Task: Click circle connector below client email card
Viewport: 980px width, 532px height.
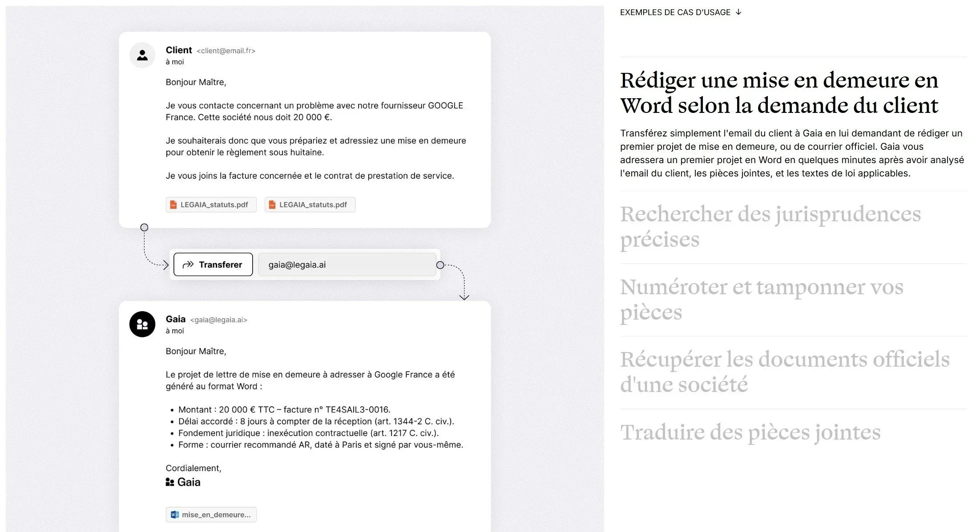Action: tap(144, 228)
